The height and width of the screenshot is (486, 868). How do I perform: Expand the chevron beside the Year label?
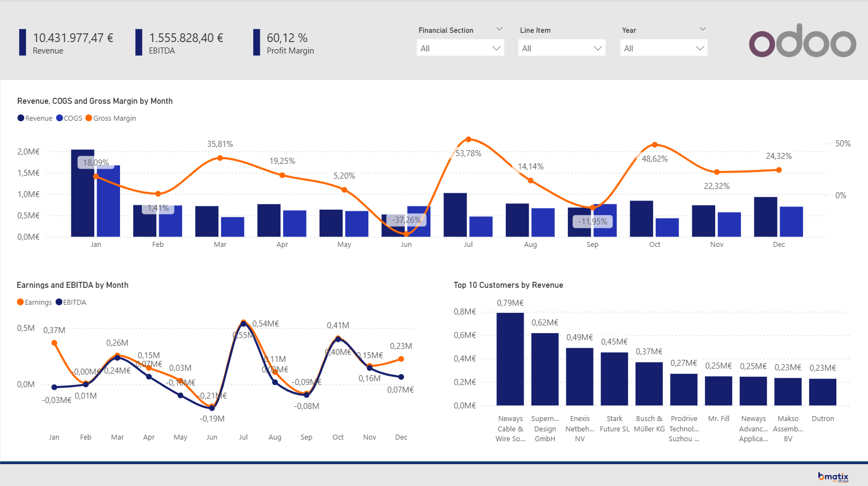point(703,29)
